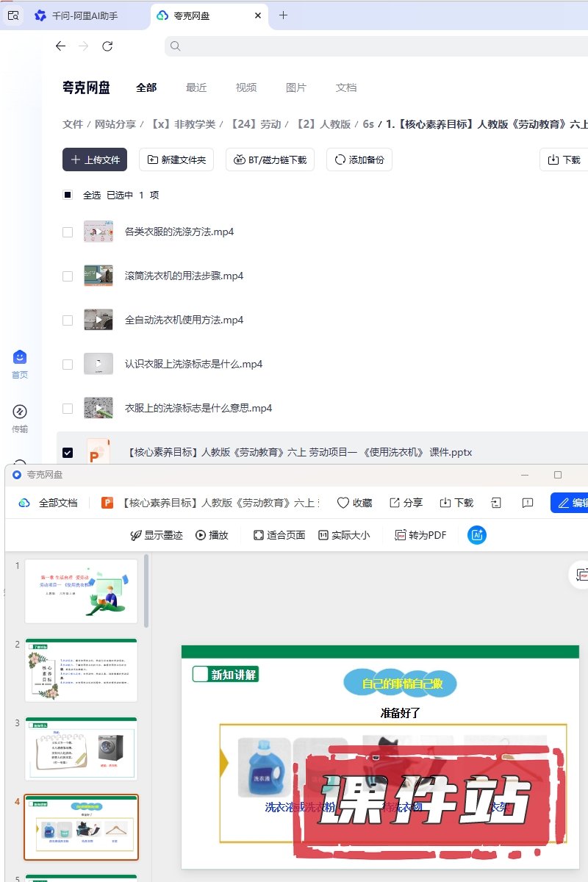Refresh the page with reload icon
This screenshot has height=882, width=588.
(107, 46)
